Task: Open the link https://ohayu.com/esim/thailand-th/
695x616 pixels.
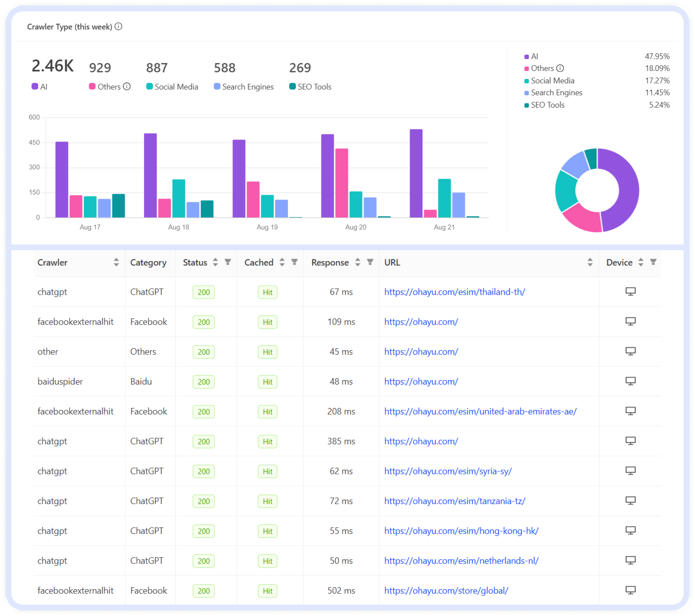Action: coord(454,291)
